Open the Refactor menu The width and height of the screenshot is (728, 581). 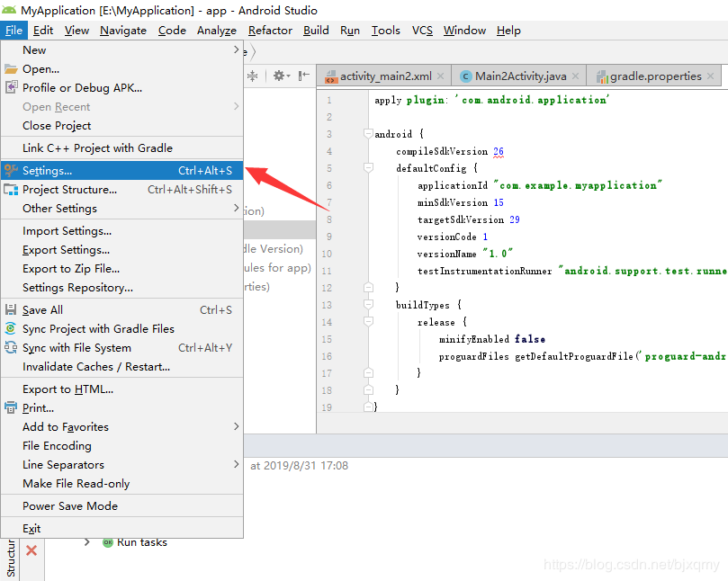click(x=270, y=31)
